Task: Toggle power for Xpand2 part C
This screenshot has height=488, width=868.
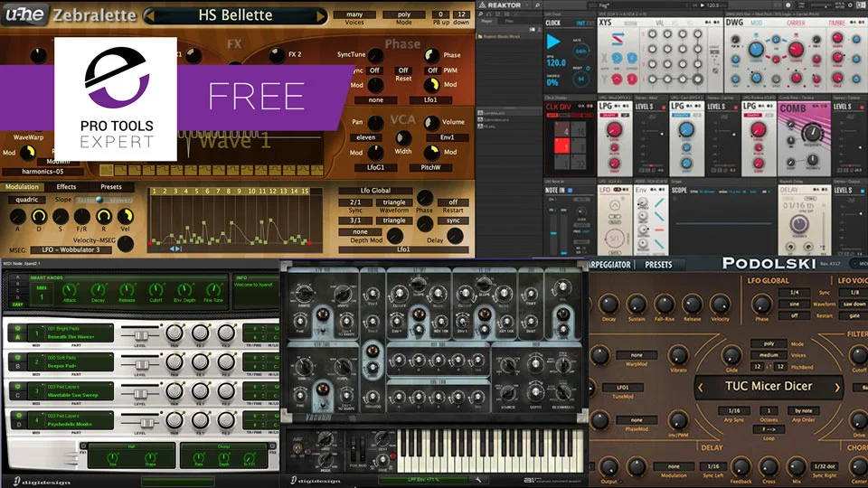Action: (x=18, y=387)
